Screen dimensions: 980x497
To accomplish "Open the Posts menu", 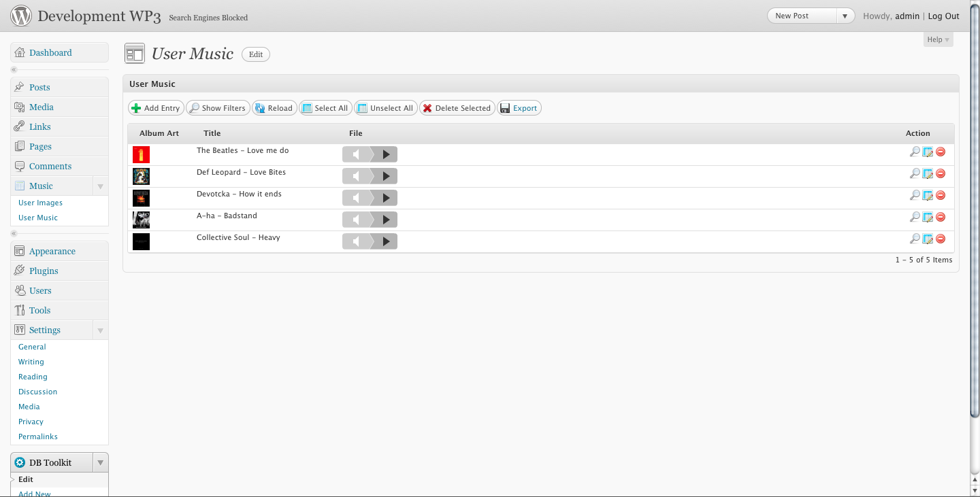I will click(x=59, y=87).
